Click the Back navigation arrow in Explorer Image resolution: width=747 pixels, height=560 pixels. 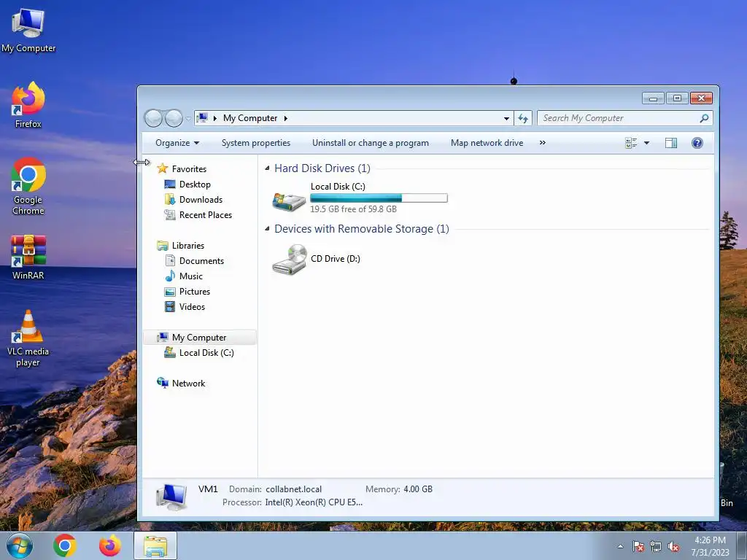pyautogui.click(x=153, y=118)
